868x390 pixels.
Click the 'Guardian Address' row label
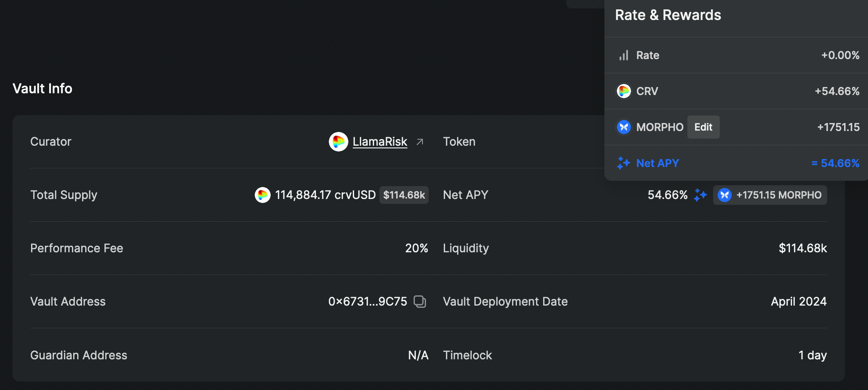(x=79, y=355)
